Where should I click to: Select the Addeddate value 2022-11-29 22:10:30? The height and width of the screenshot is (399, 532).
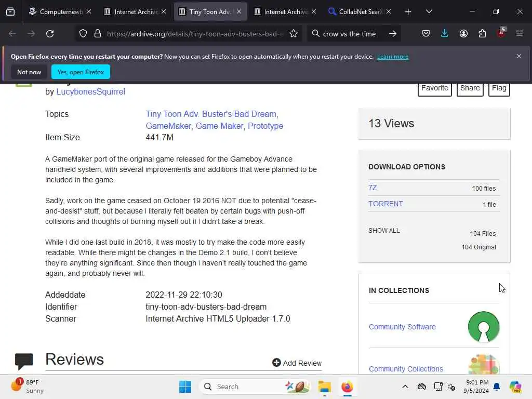click(184, 295)
